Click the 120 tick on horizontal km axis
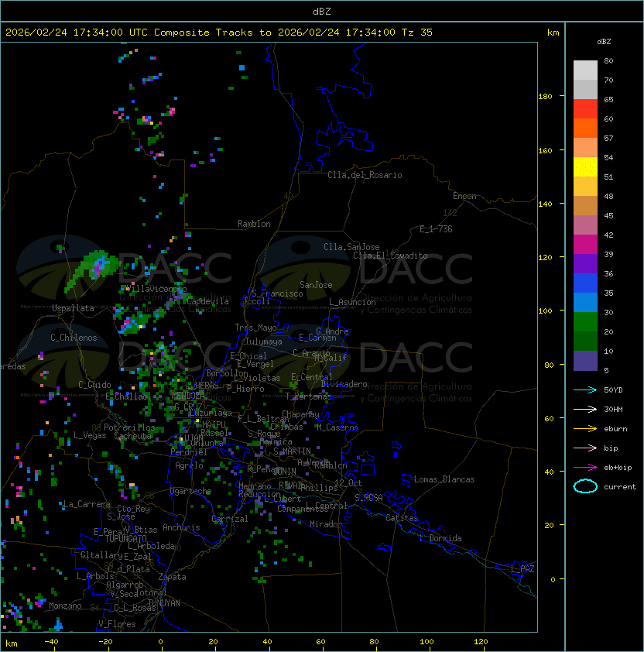Viewport: 644px width, 652px height. coord(481,642)
